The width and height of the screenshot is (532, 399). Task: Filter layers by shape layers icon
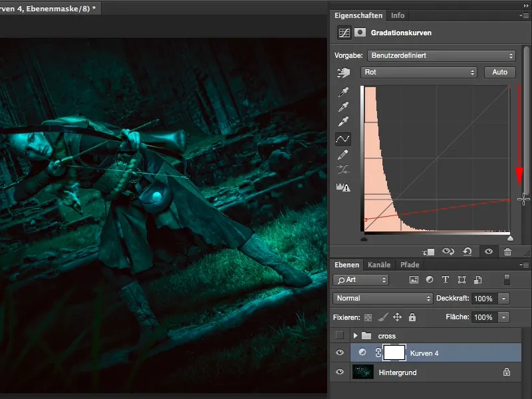pos(462,279)
